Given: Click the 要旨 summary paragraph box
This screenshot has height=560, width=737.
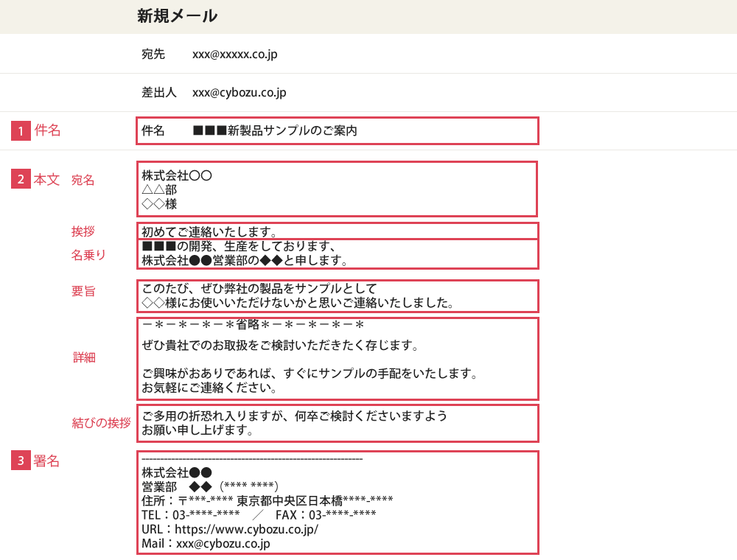Looking at the screenshot, I should coord(337,295).
